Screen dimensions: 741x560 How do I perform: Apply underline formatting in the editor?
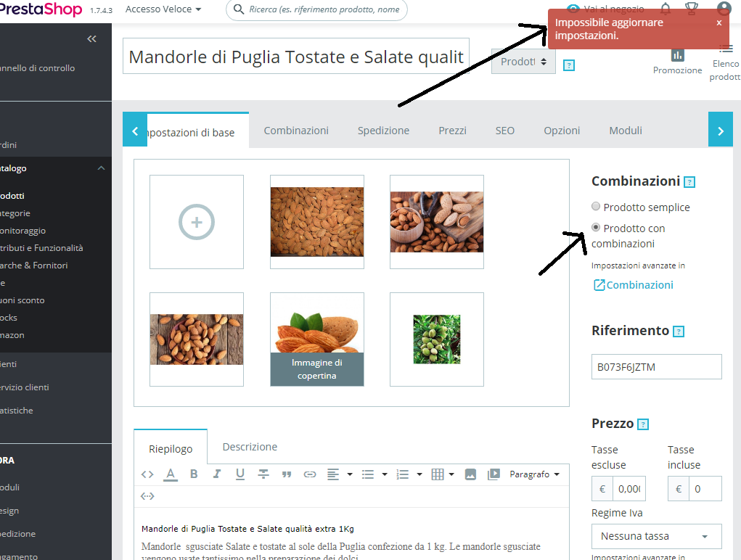(240, 474)
